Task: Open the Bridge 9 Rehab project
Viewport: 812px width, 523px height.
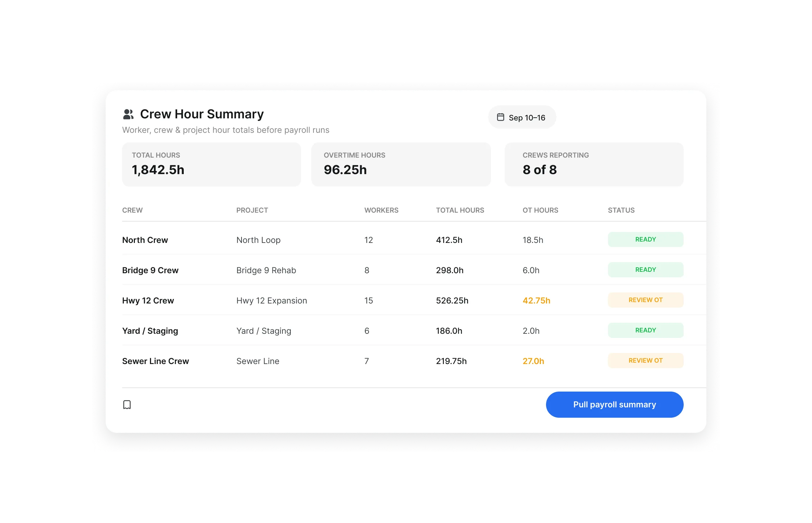Action: click(266, 270)
